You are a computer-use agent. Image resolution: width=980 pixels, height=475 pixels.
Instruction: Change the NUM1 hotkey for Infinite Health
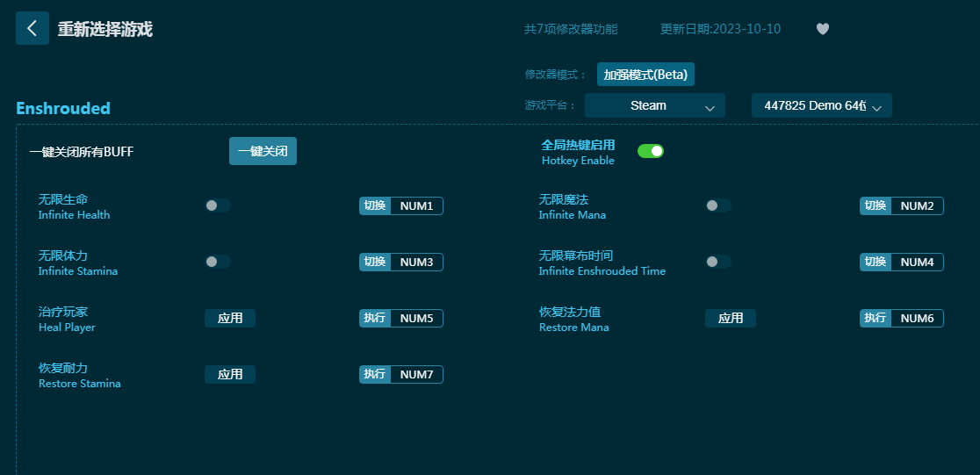pos(416,205)
